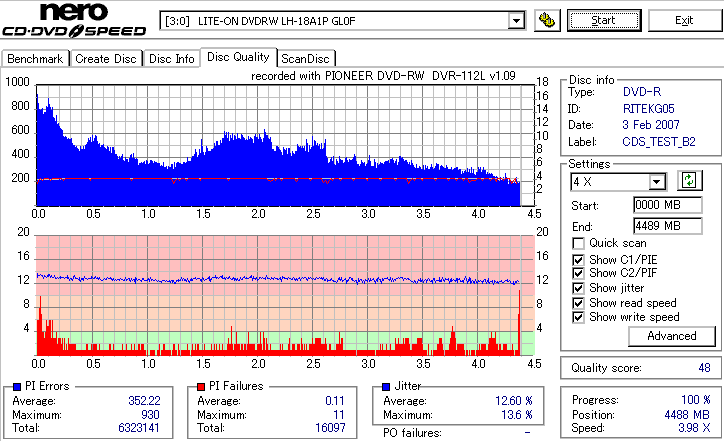Open the Disc Info tab
The height and width of the screenshot is (441, 724).
pos(172,59)
